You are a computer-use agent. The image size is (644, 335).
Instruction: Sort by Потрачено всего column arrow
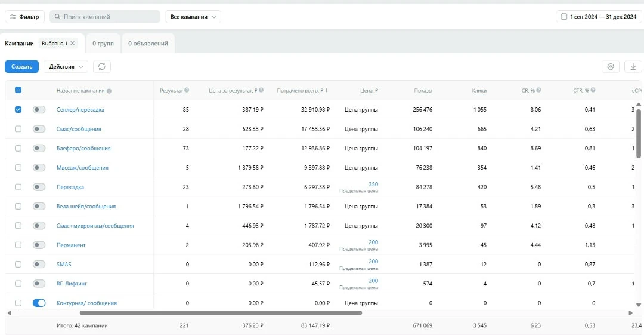pyautogui.click(x=327, y=90)
